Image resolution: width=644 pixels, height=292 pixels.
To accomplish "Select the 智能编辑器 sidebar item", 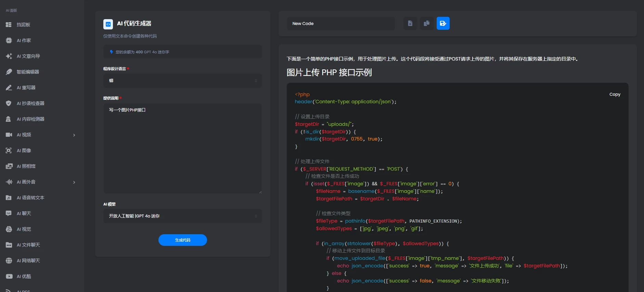I will point(28,72).
